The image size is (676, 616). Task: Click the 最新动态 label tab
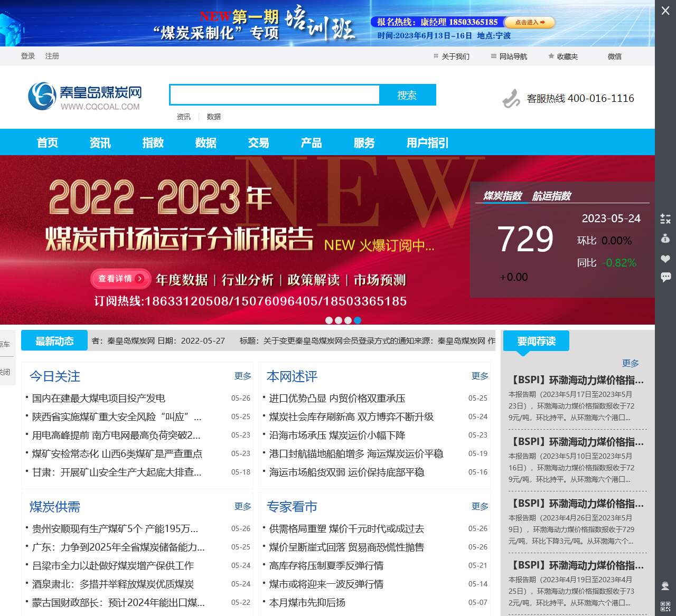[54, 341]
